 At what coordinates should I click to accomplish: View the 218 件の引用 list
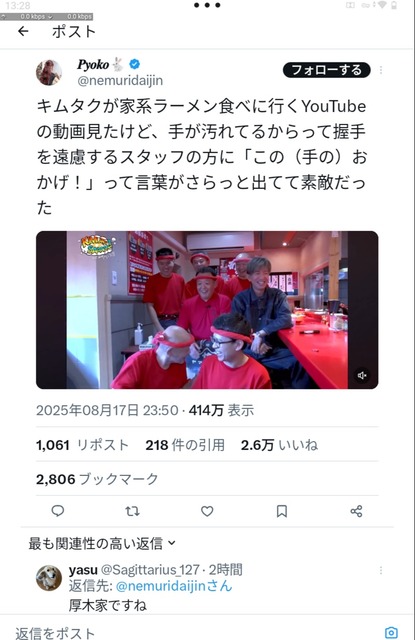(x=185, y=444)
